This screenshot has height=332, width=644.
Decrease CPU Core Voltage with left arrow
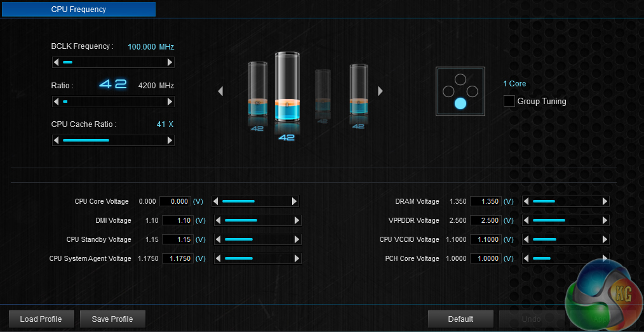coord(216,201)
